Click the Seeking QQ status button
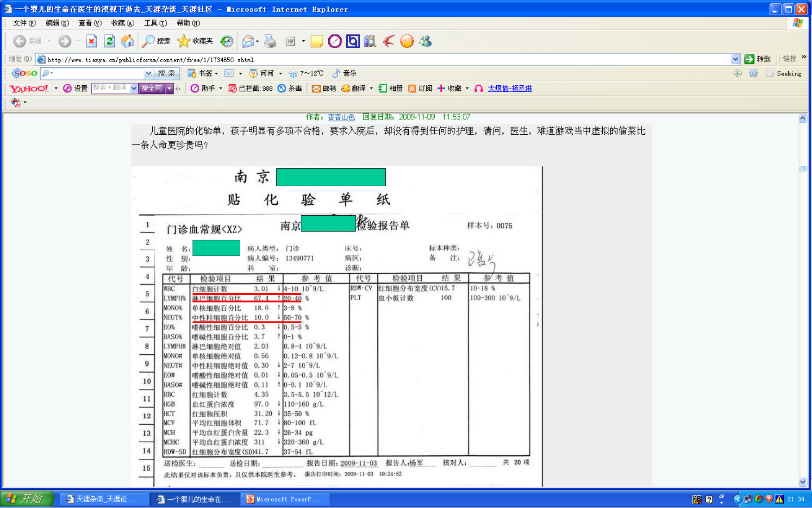Image resolution: width=812 pixels, height=508 pixels. coord(784,73)
